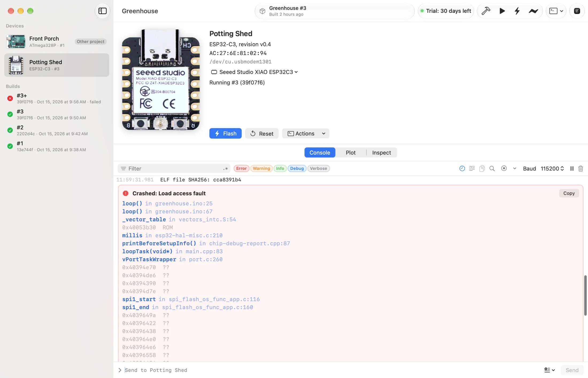Click the blue Flash button

(x=225, y=133)
